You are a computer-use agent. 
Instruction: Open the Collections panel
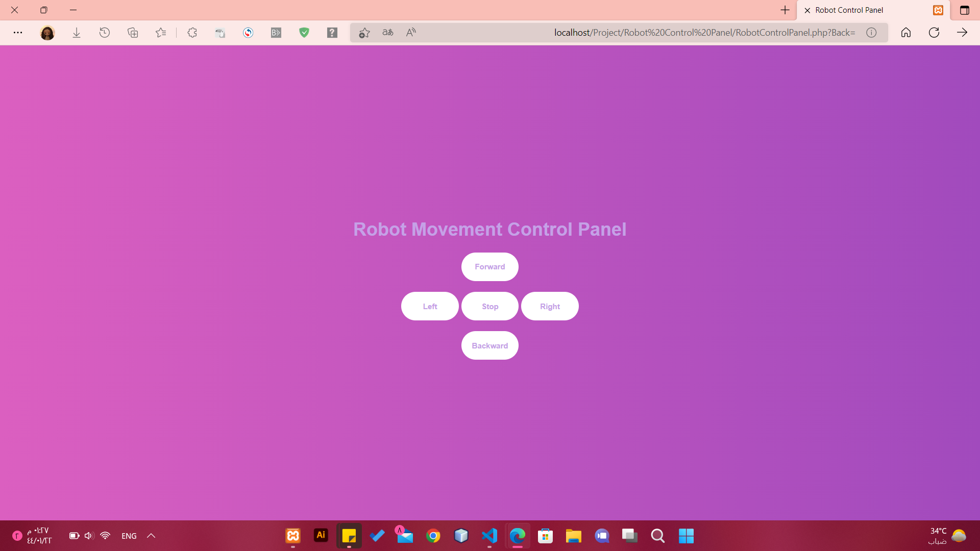[x=132, y=32]
